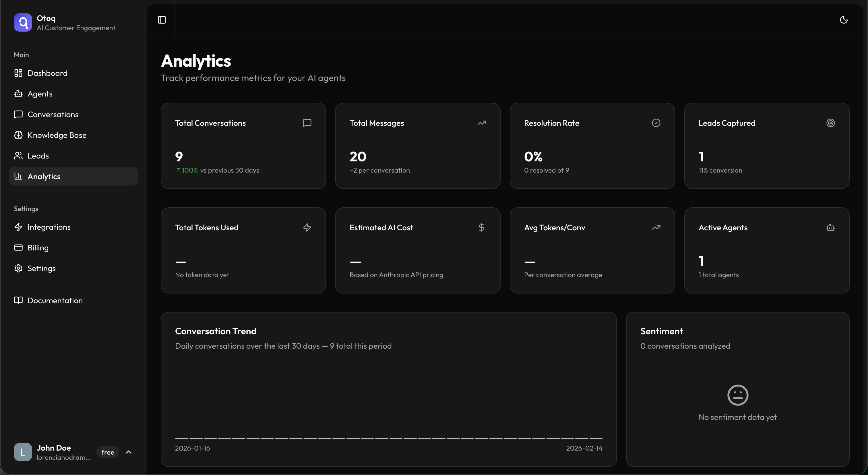The width and height of the screenshot is (868, 475).
Task: Go to Conversations in the sidebar
Action: (53, 115)
